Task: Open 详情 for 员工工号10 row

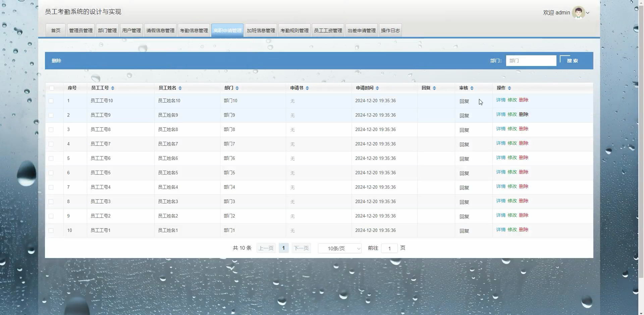Action: [501, 100]
